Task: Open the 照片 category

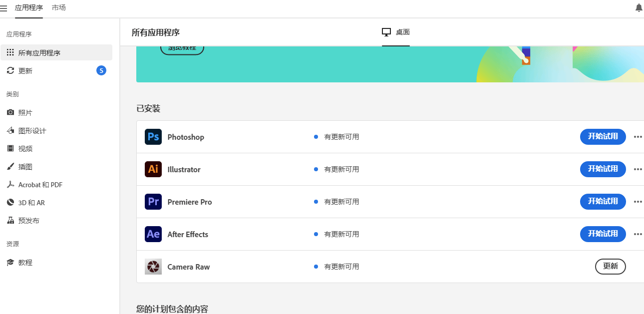Action: (x=56, y=113)
